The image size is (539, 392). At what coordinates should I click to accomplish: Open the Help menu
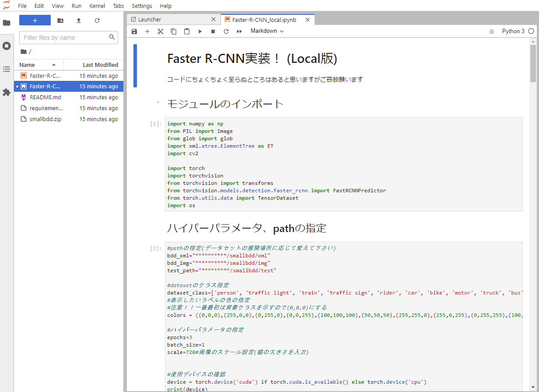pyautogui.click(x=166, y=6)
